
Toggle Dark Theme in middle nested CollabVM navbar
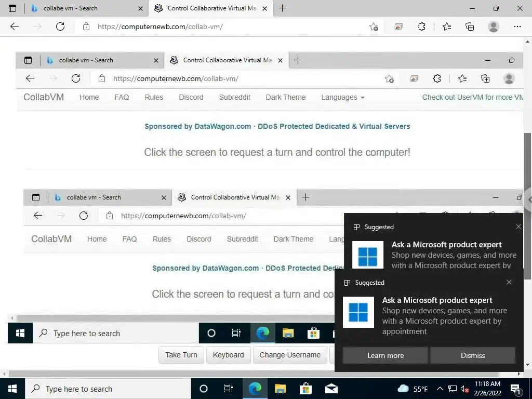pyautogui.click(x=286, y=97)
